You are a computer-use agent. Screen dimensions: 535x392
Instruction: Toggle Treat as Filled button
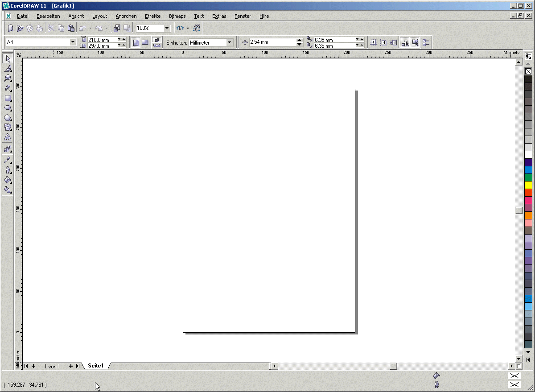[x=415, y=42]
